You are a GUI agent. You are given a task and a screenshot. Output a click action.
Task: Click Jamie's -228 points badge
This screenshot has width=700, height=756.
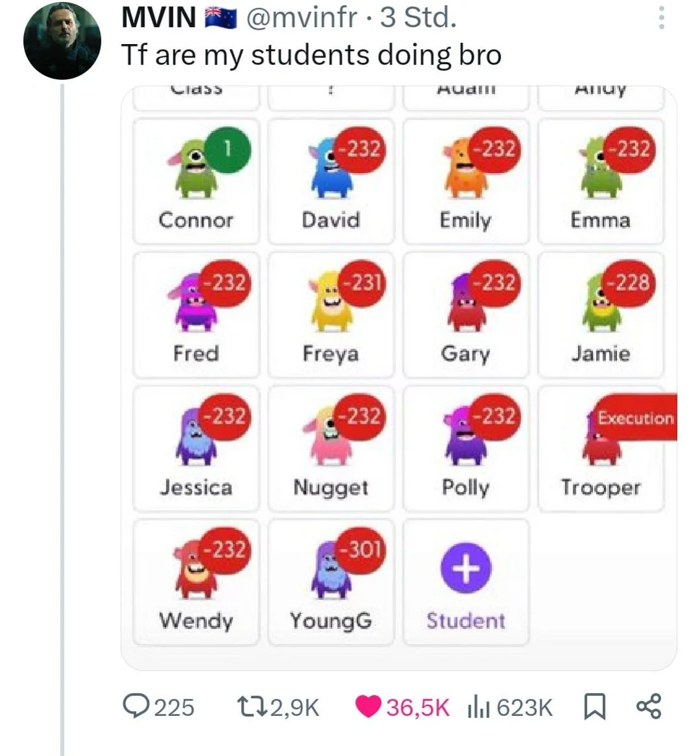[627, 283]
